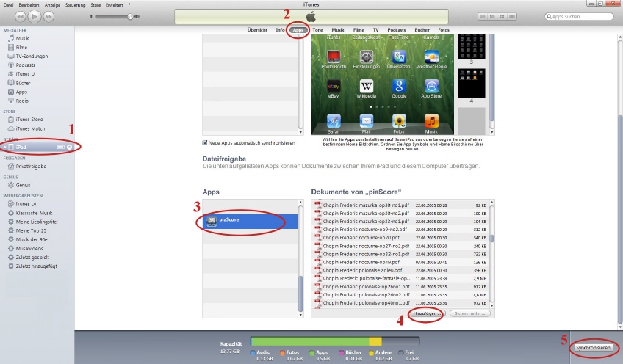Open the Zuletzt gespielt playlist
623x364 pixels.
tap(32, 257)
